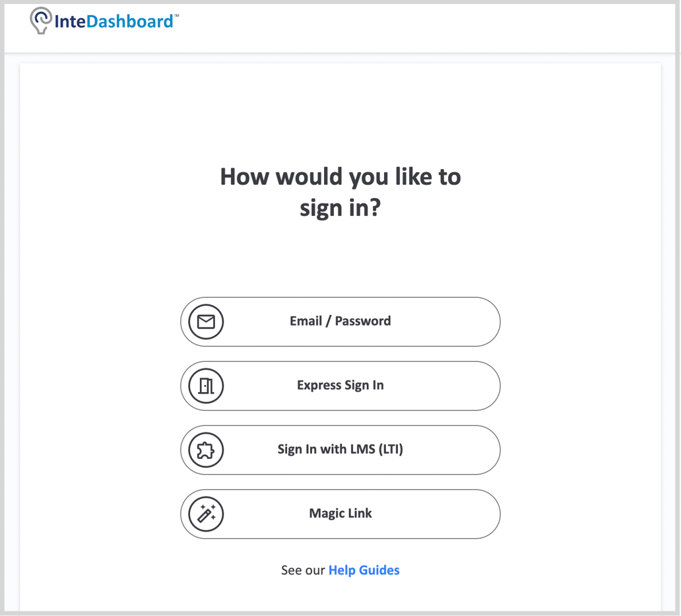Select the door icon for Express Sign In
The height and width of the screenshot is (616, 681).
tap(206, 386)
